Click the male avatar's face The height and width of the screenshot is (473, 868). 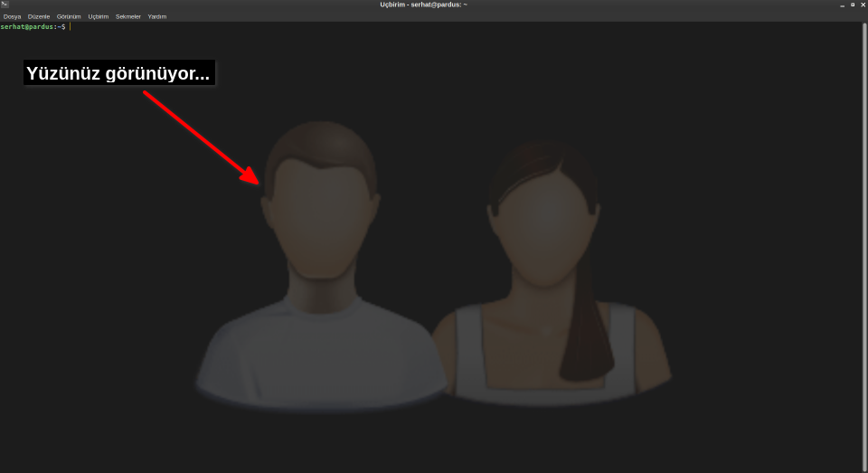tap(320, 217)
